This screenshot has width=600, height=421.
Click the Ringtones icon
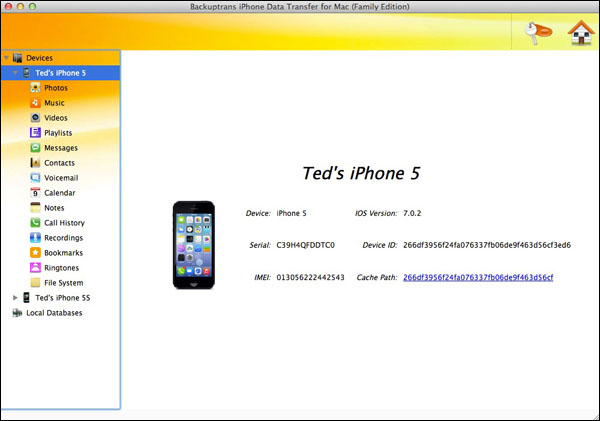tap(35, 268)
